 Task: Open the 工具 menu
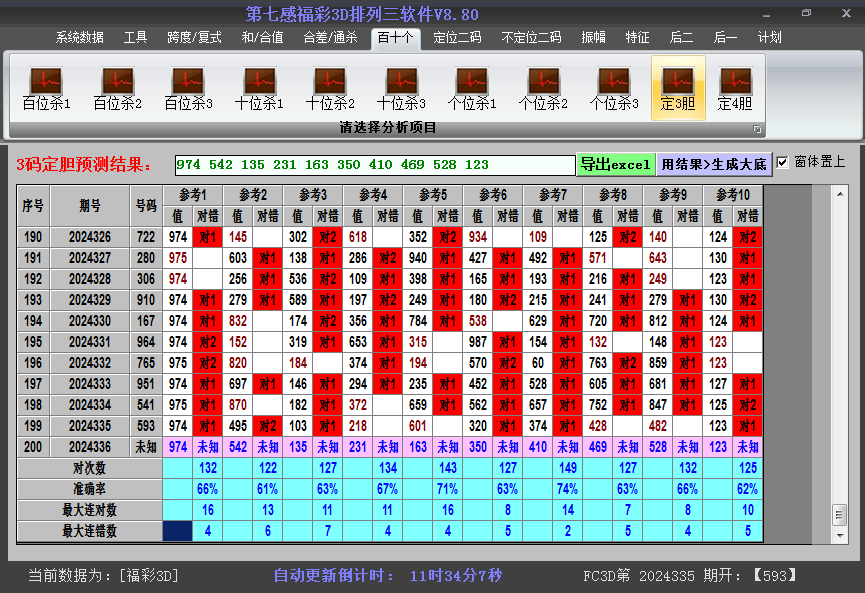(135, 38)
